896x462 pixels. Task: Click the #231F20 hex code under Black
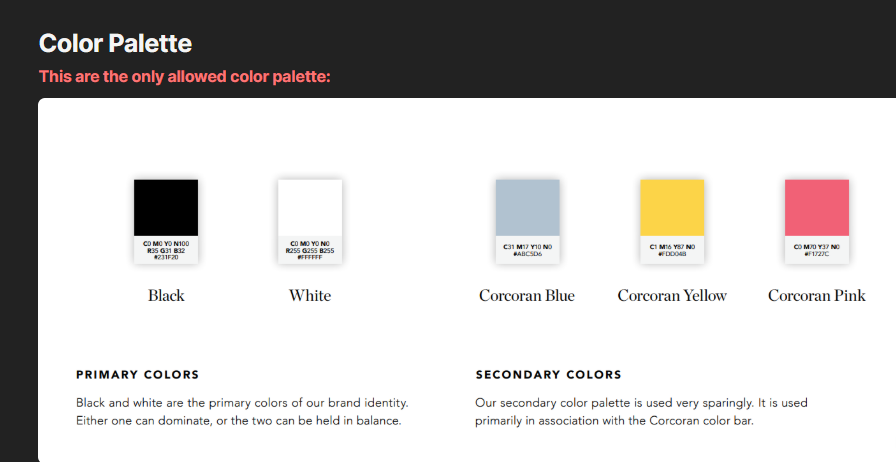pyautogui.click(x=166, y=257)
